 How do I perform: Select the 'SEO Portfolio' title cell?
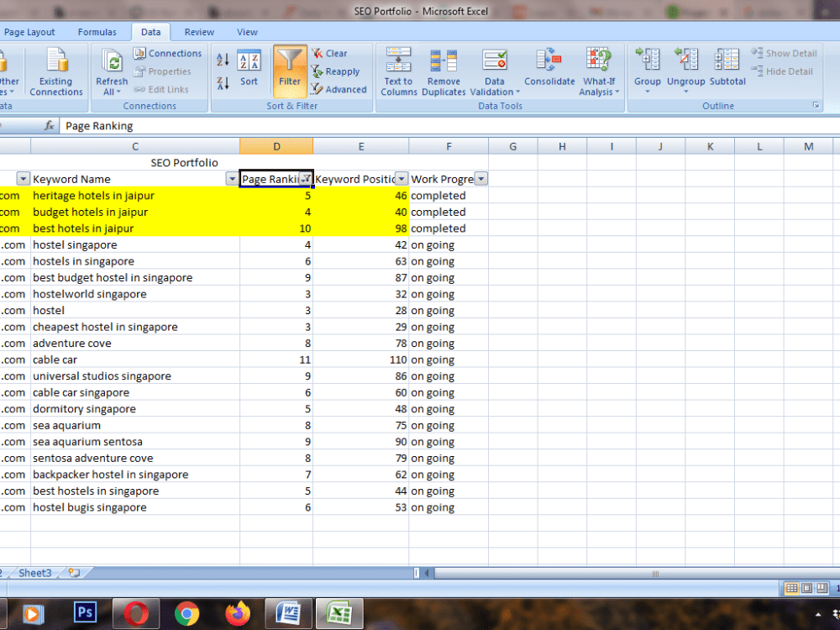click(x=184, y=162)
